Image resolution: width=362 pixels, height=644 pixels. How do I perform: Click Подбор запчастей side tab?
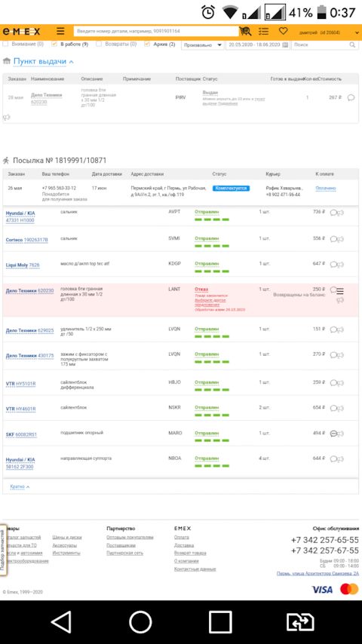click(3, 550)
